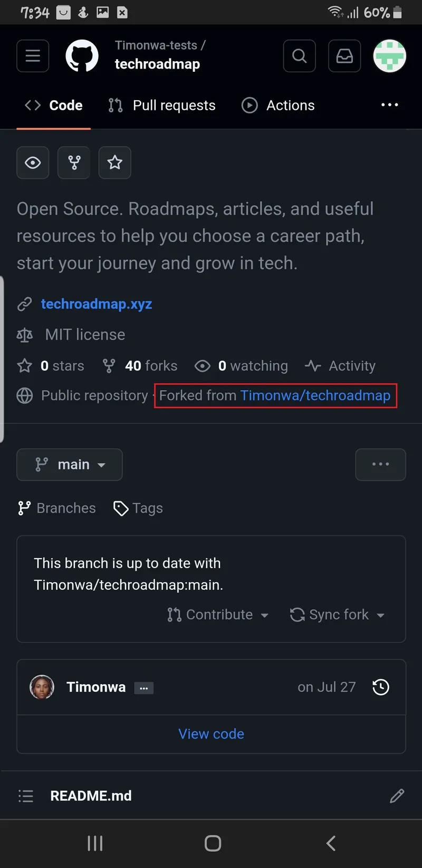Image resolution: width=422 pixels, height=868 pixels.
Task: Open the main branch dropdown
Action: click(70, 465)
